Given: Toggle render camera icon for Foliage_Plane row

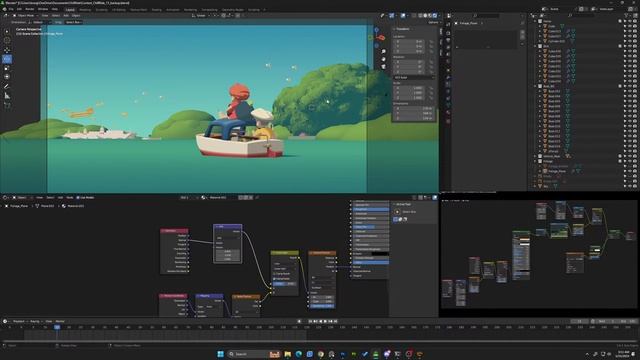Looking at the screenshot, I should (635, 171).
